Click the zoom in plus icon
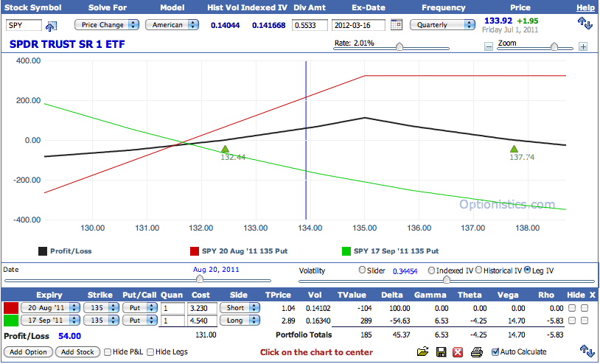This screenshot has height=364, width=600. [583, 46]
